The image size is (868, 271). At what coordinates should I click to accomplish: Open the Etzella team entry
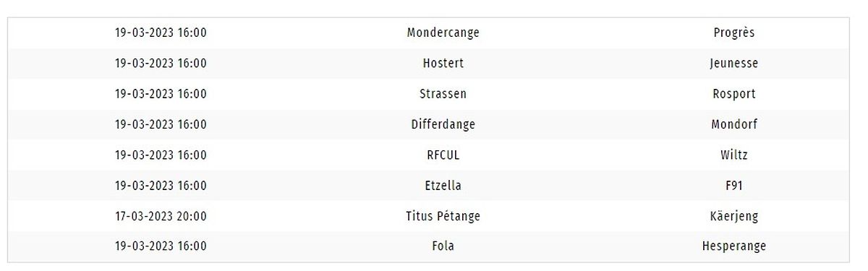click(x=443, y=186)
